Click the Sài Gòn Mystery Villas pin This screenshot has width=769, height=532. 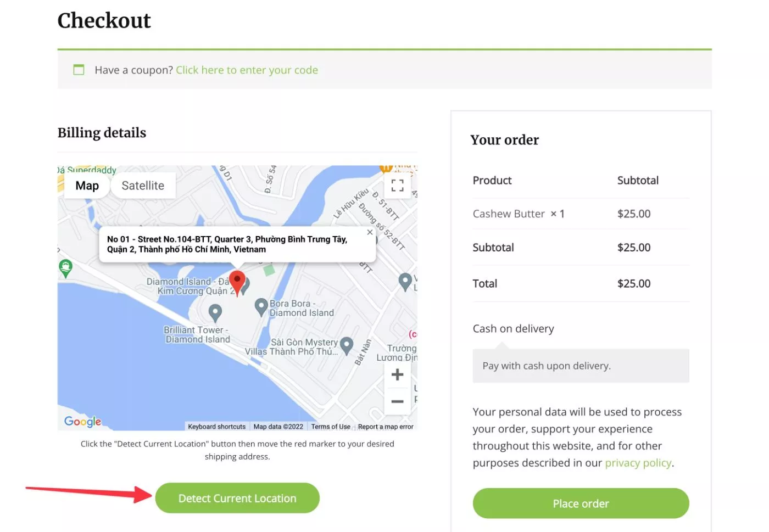(x=347, y=345)
